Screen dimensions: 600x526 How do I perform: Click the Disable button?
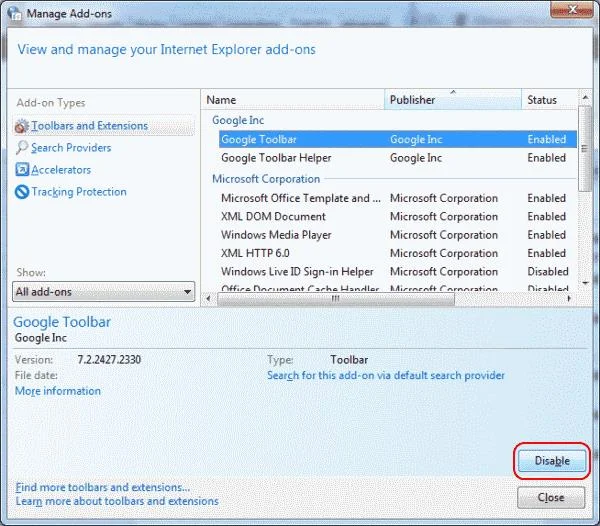552,461
